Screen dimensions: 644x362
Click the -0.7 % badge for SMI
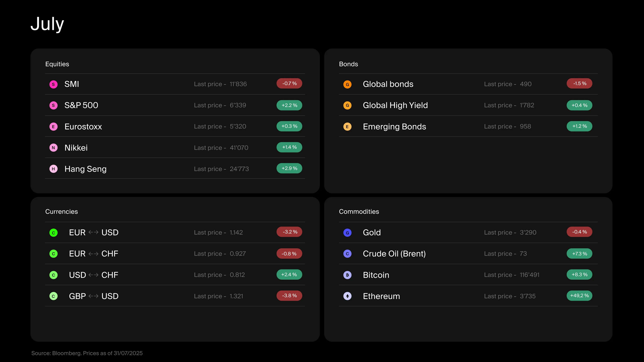(289, 83)
